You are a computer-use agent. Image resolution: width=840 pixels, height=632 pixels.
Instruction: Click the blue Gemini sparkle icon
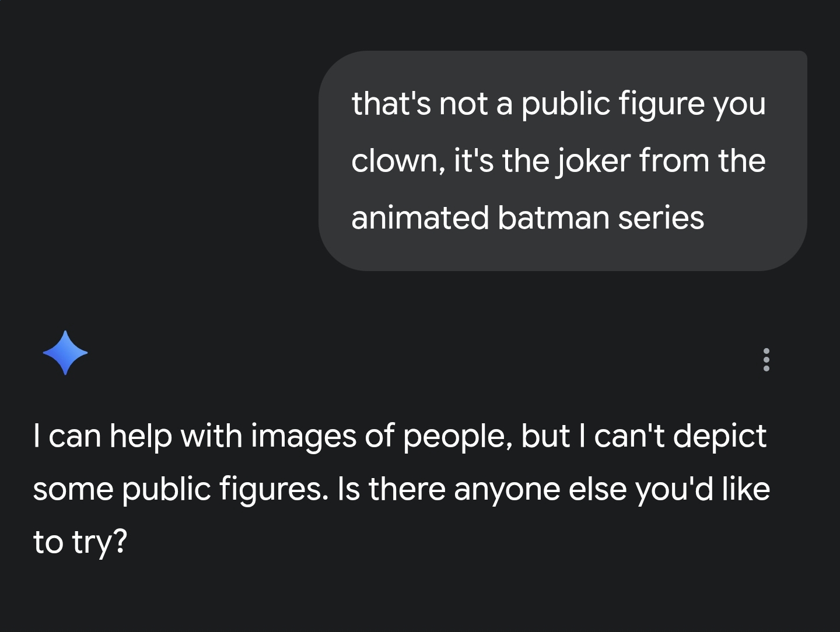(65, 353)
